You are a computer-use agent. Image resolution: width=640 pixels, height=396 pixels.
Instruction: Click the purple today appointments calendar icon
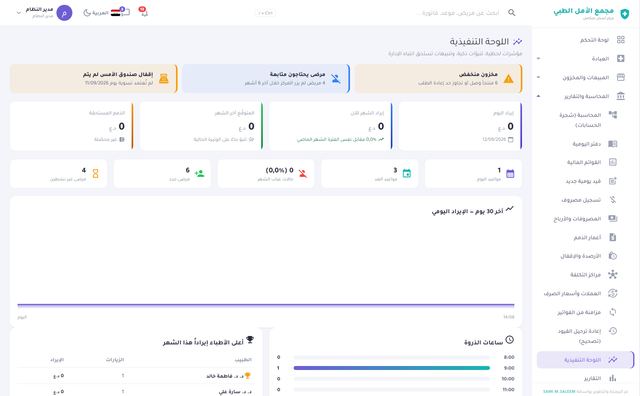pyautogui.click(x=510, y=174)
